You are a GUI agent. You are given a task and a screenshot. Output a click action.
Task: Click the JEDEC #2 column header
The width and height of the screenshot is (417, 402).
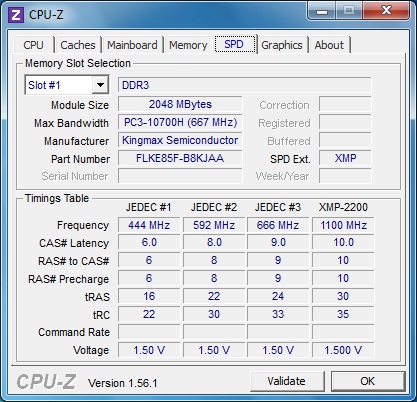[214, 207]
